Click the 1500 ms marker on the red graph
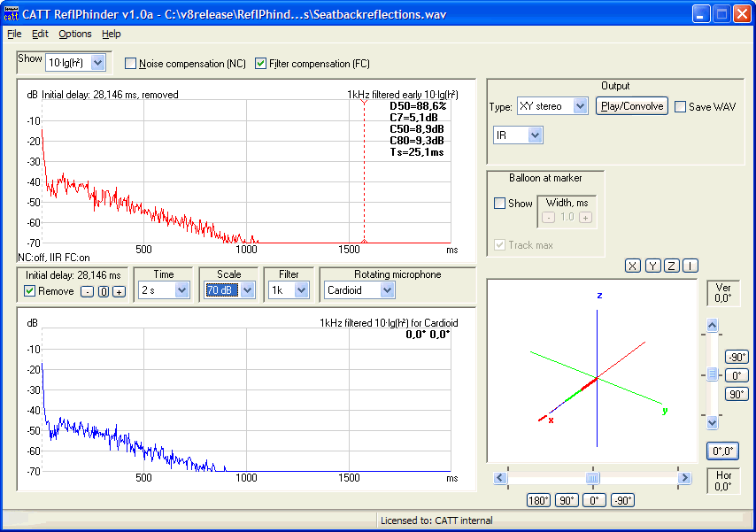 pyautogui.click(x=349, y=250)
